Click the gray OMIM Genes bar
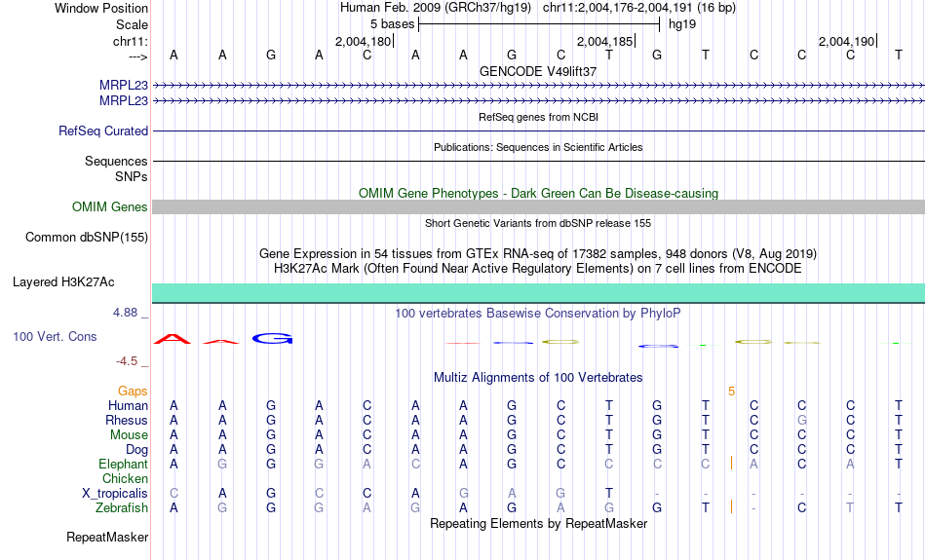The image size is (926, 560). pos(539,206)
